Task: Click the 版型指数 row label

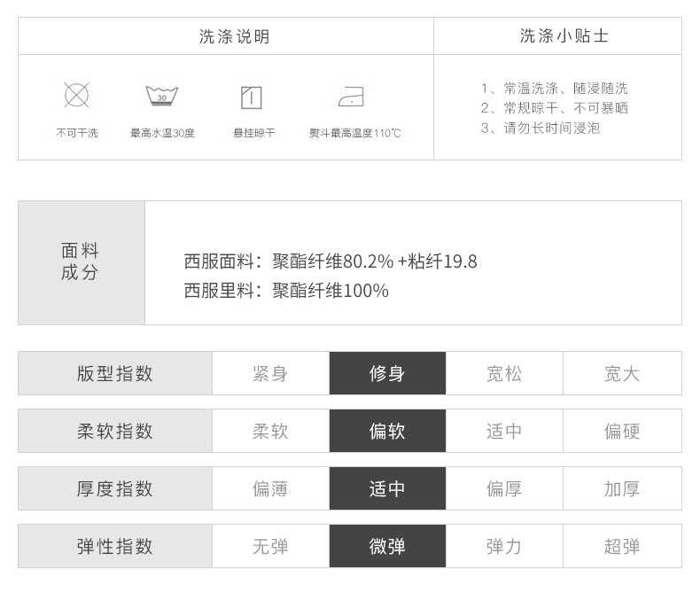Action: click(115, 373)
